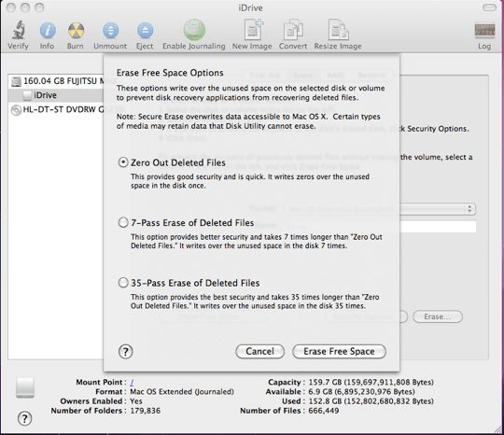Click the Used value 152.8 GB
This screenshot has width=504, height=435.
click(371, 401)
